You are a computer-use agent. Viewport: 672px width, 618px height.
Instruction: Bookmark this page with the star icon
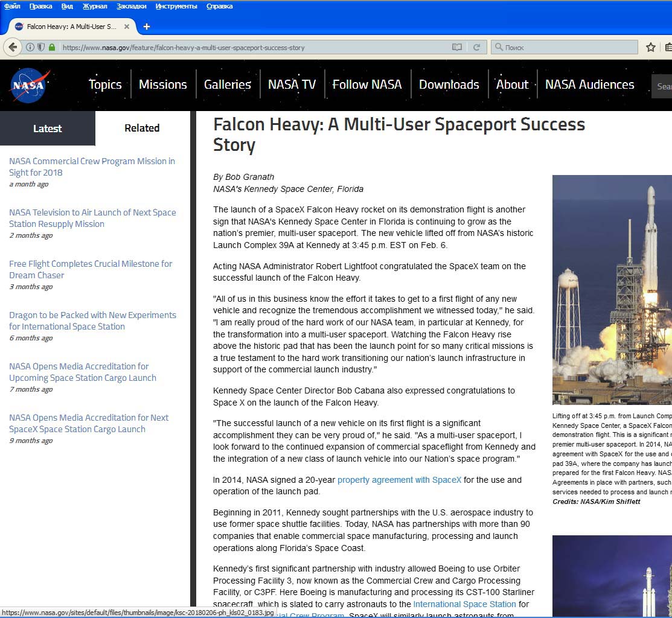click(651, 47)
